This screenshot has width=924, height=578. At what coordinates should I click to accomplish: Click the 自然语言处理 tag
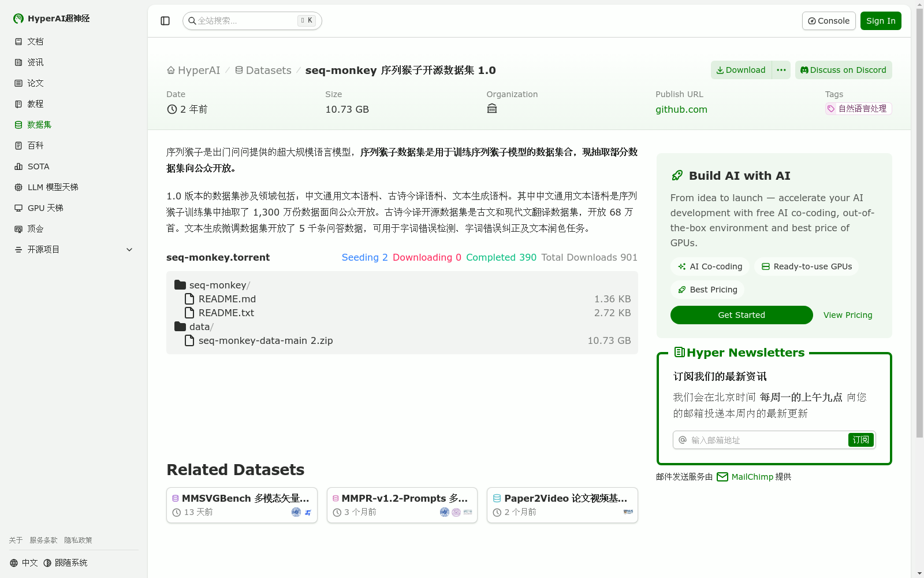(x=858, y=109)
